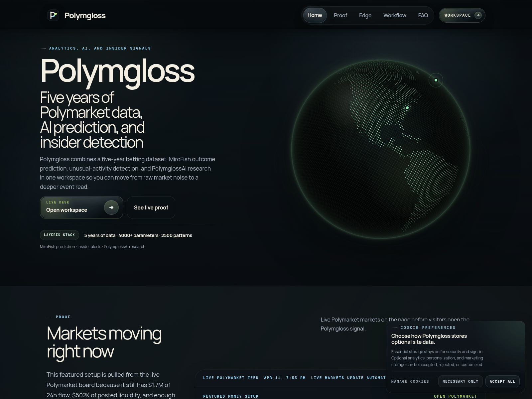
Task: Click the Live Polymarket Feed header bar
Action: click(x=231, y=378)
